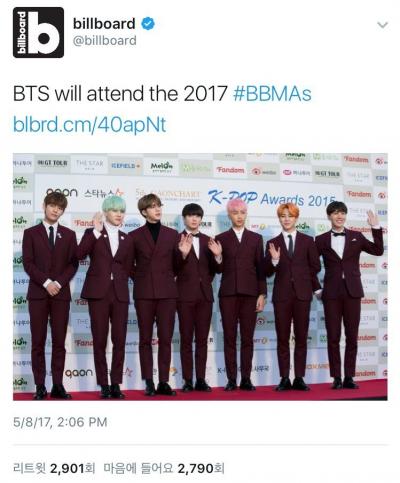400x483 pixels.
Task: Click the turtleneck-wearing person in photo
Action: [155, 293]
